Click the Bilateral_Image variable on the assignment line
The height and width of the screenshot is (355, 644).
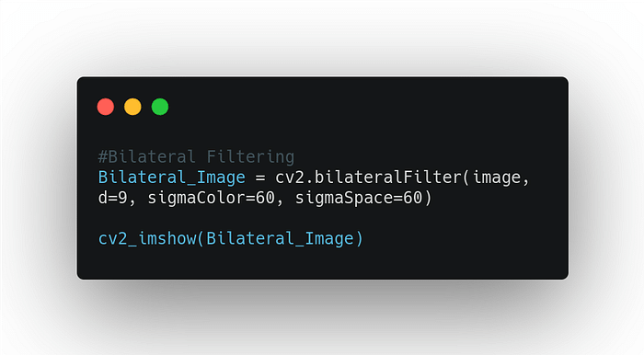click(x=172, y=177)
